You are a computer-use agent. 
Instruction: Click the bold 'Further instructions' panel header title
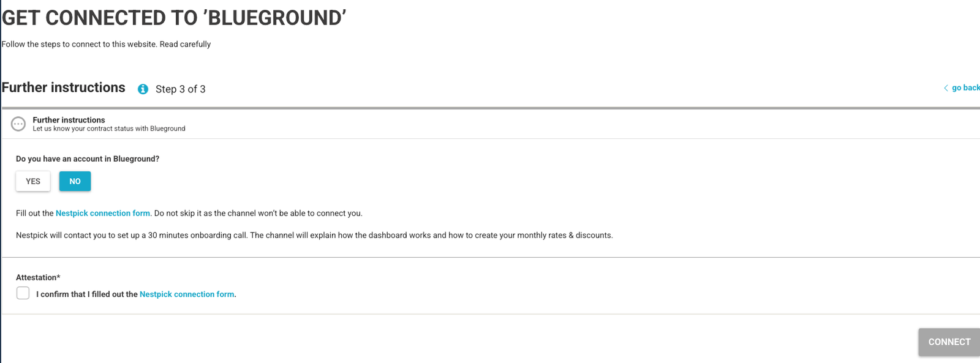pyautogui.click(x=69, y=120)
